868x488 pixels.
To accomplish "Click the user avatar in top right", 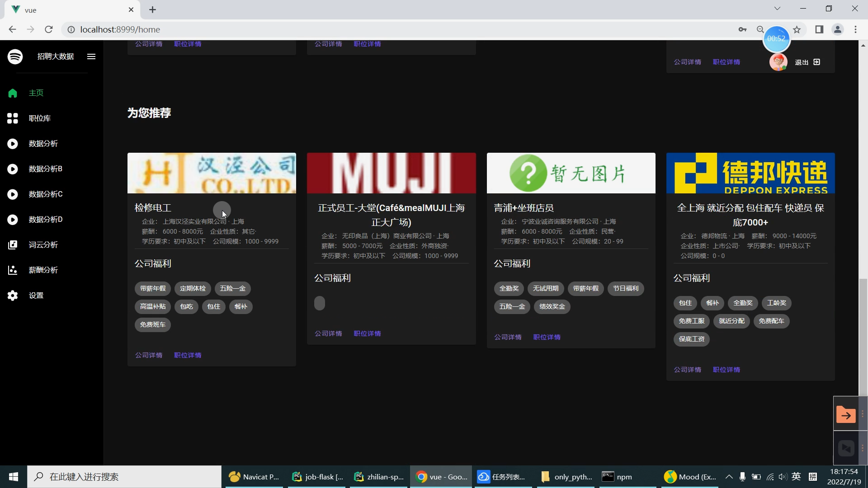I will pyautogui.click(x=778, y=62).
